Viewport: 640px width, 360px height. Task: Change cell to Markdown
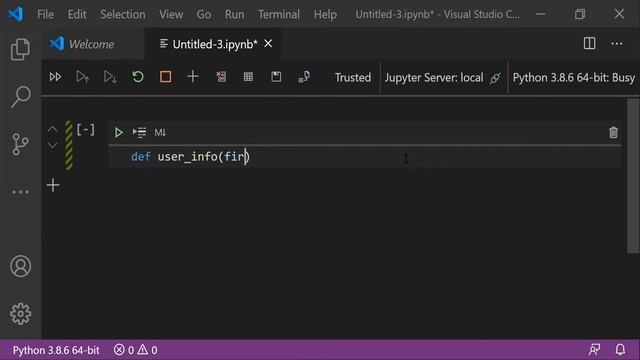tap(160, 132)
